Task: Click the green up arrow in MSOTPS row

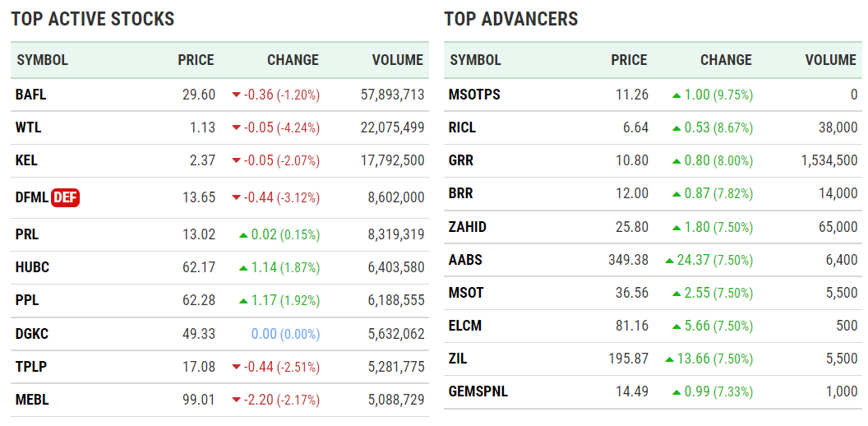Action: [676, 95]
